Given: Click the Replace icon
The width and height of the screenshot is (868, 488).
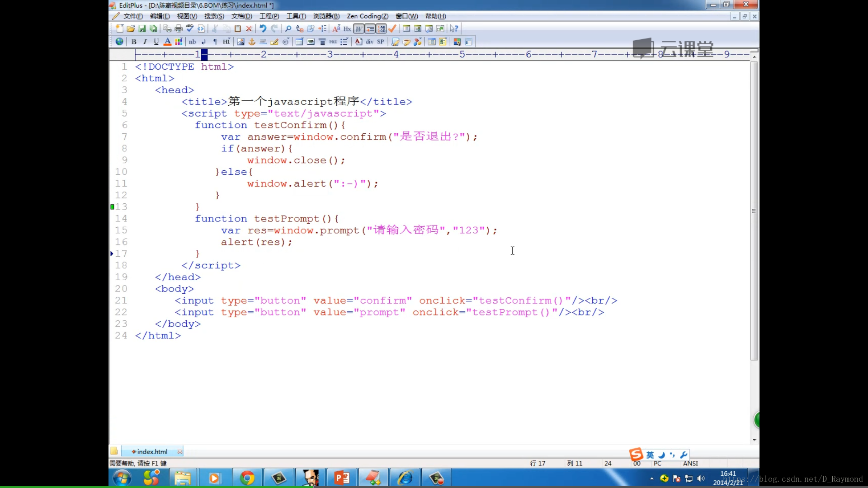Looking at the screenshot, I should (x=299, y=28).
